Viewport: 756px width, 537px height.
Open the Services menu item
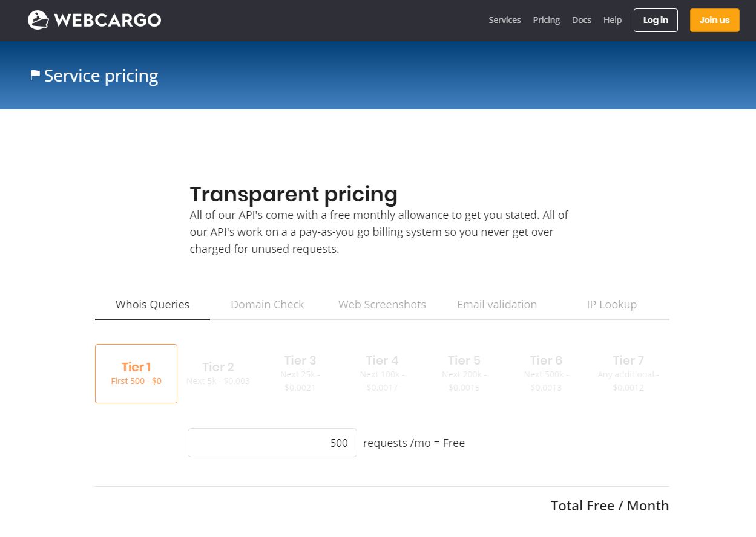504,20
